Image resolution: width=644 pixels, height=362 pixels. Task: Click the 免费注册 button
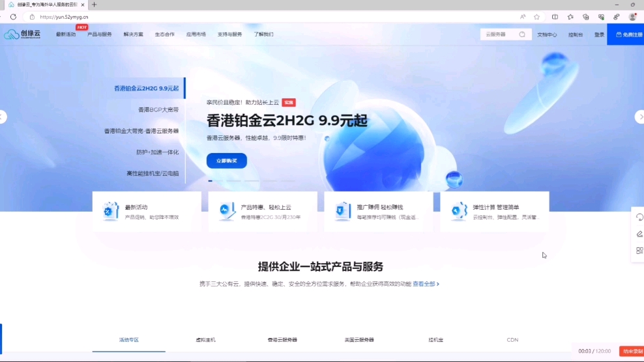pos(626,35)
